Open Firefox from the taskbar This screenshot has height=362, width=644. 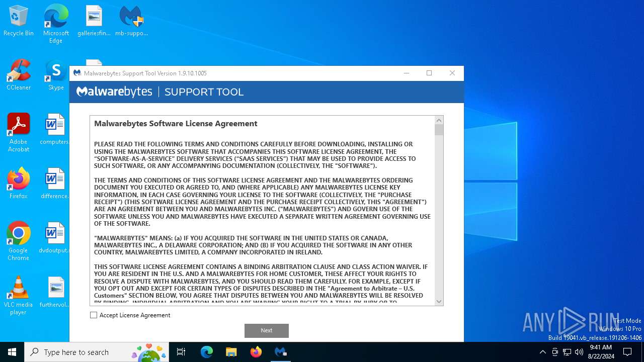point(256,352)
